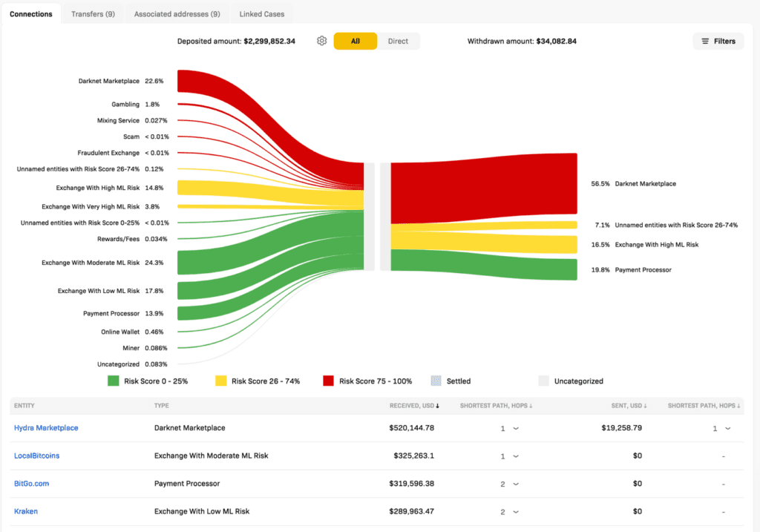Switch to the Transfers (9) tab
The height and width of the screenshot is (532, 760).
[x=93, y=14]
